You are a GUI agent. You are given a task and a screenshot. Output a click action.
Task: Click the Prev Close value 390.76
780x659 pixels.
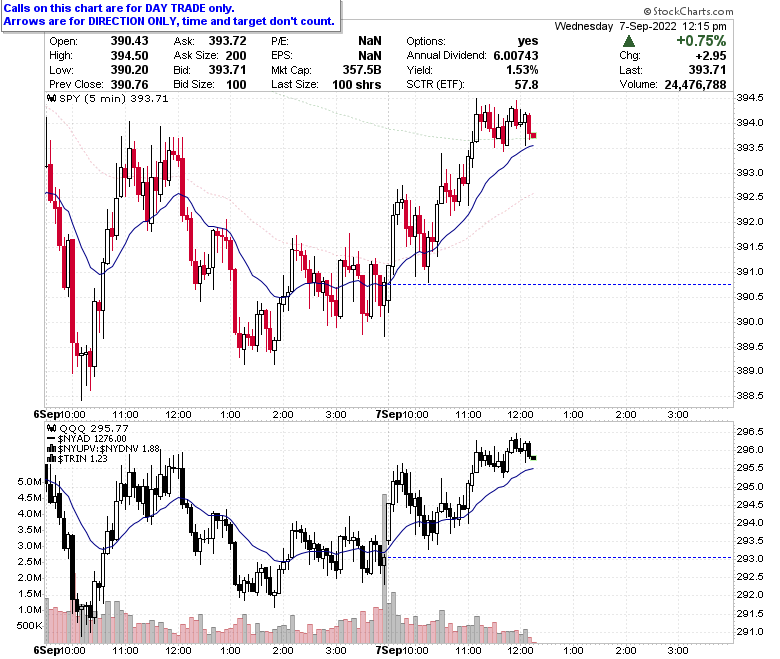[129, 85]
